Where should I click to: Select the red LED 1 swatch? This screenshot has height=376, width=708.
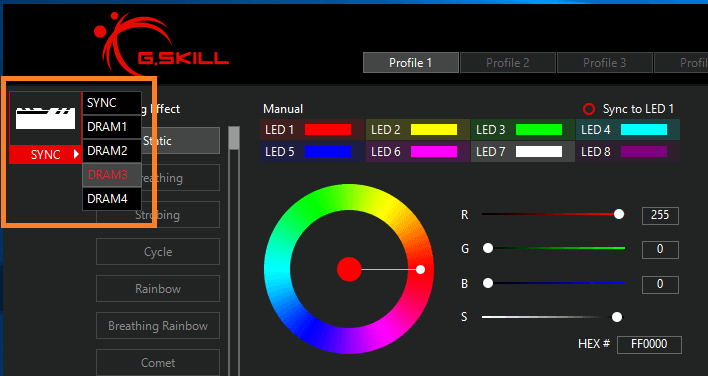(x=328, y=130)
